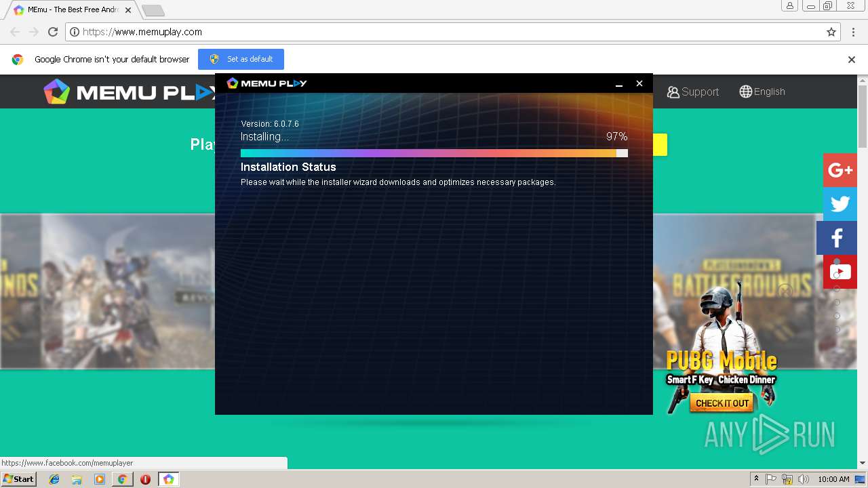Image resolution: width=868 pixels, height=488 pixels.
Task: Click the MEmu Play website logo
Action: coord(129,91)
